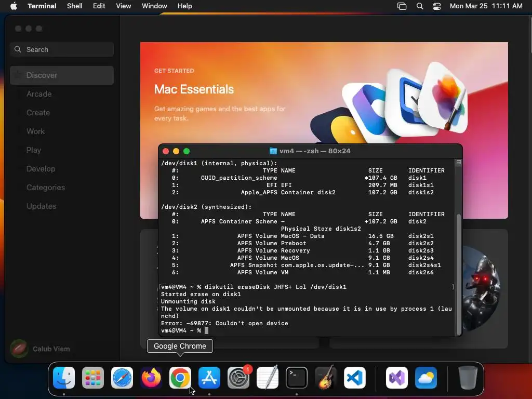
Task: Open the View menu
Action: point(123,6)
